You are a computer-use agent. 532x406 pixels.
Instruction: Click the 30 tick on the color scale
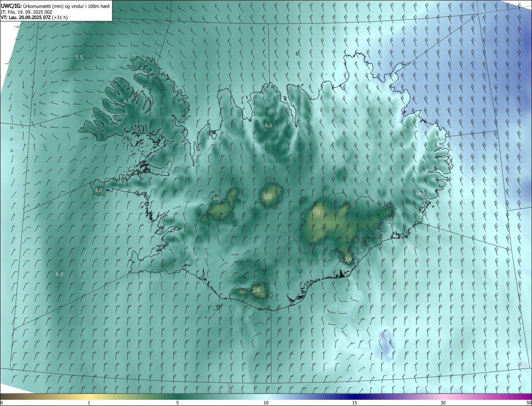(x=443, y=403)
